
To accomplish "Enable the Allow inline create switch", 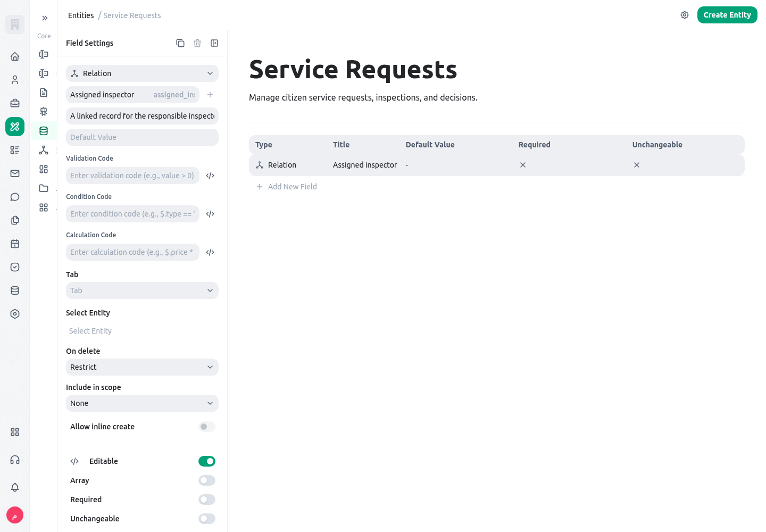I will pyautogui.click(x=207, y=427).
